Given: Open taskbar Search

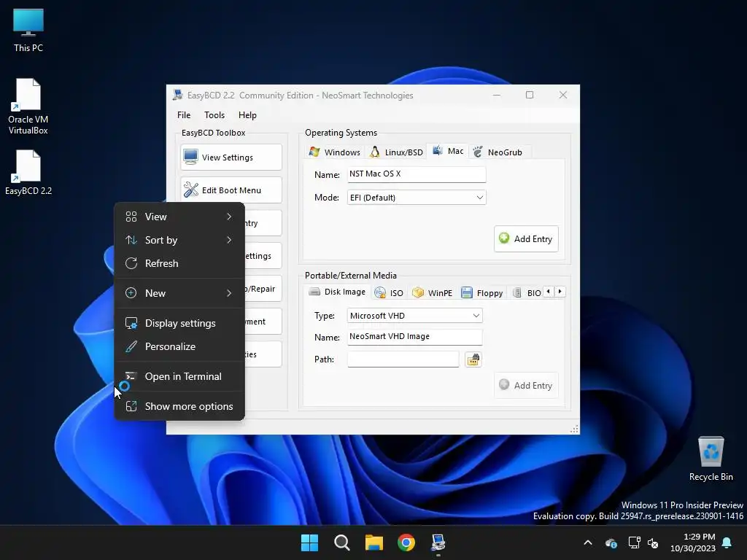Looking at the screenshot, I should pyautogui.click(x=341, y=542).
